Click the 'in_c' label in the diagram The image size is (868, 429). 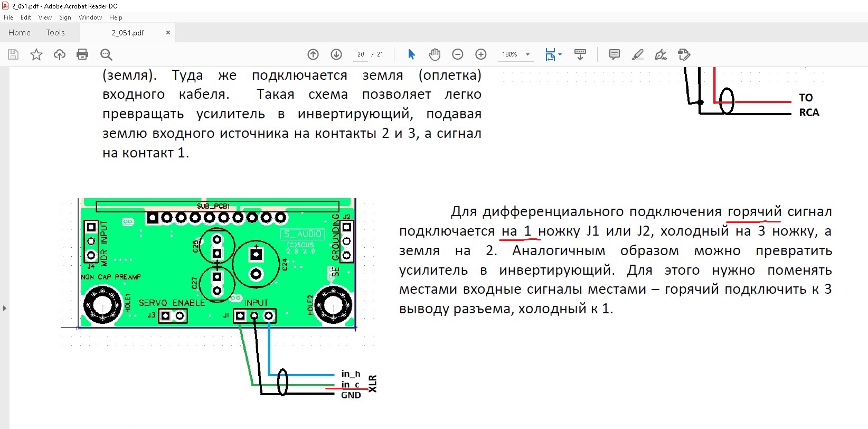pos(350,385)
